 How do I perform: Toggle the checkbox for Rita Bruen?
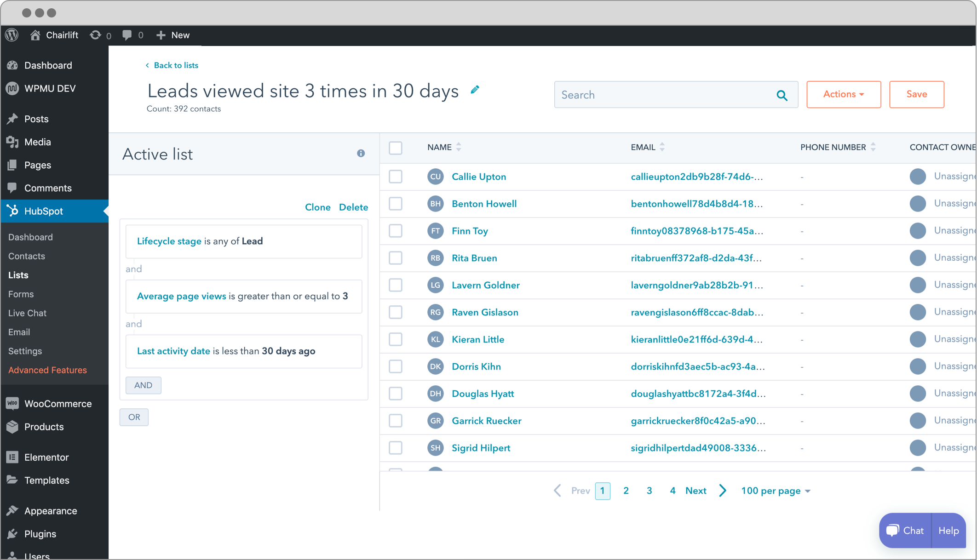(395, 257)
